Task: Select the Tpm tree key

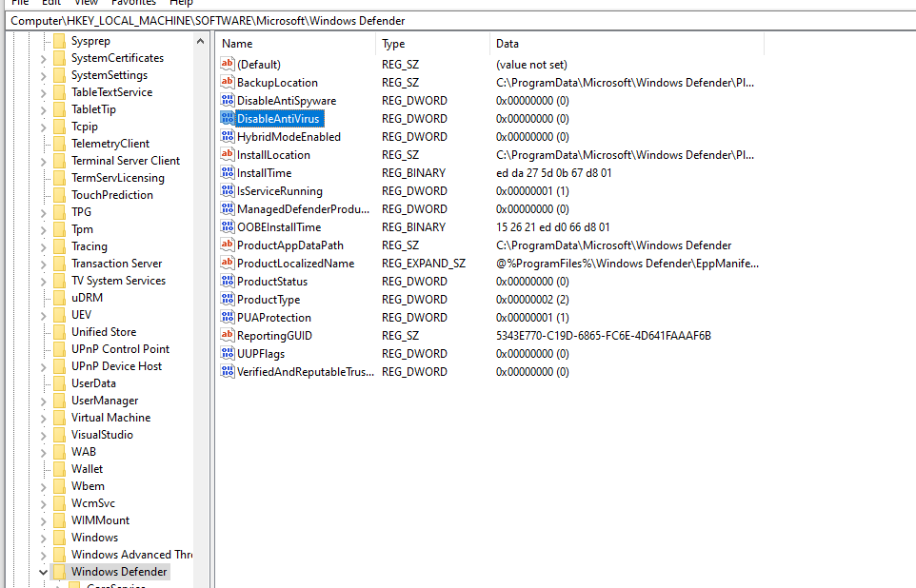Action: click(83, 229)
